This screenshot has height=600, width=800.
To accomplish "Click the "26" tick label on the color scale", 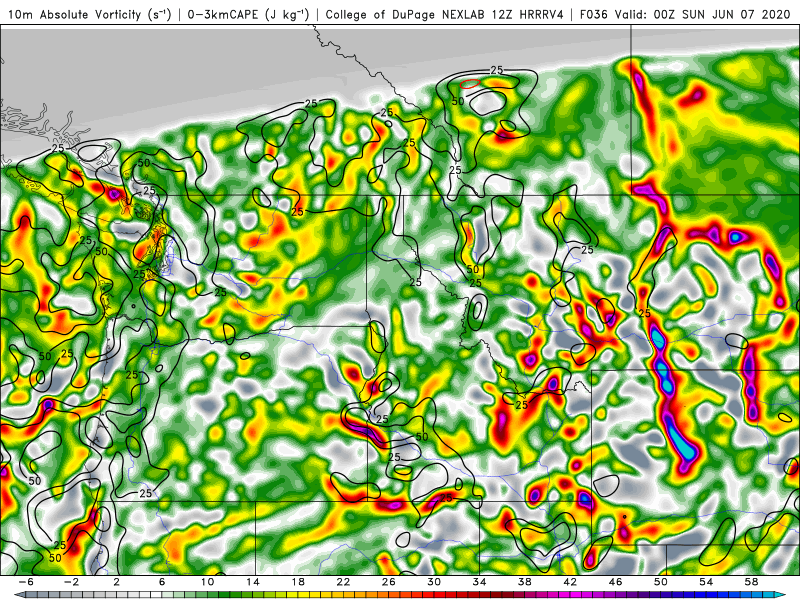I will coord(389,582).
